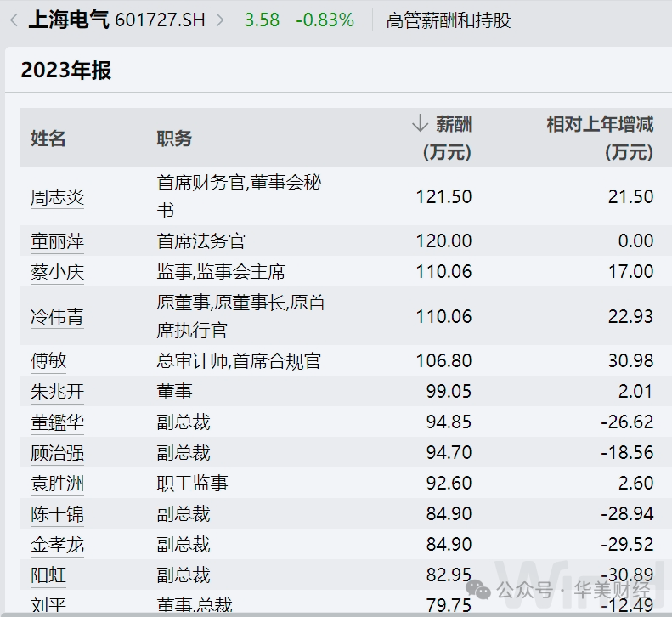Click 职务 column header
The width and height of the screenshot is (672, 617).
pyautogui.click(x=174, y=139)
